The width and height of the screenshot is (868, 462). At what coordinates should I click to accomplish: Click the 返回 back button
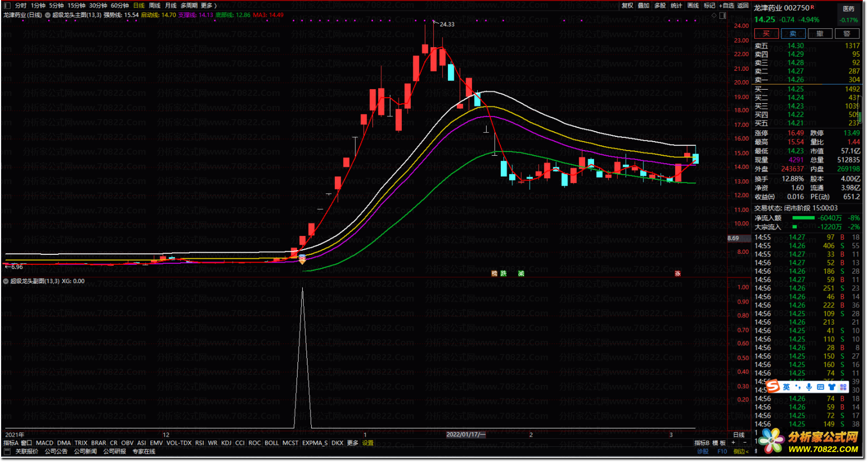click(743, 6)
